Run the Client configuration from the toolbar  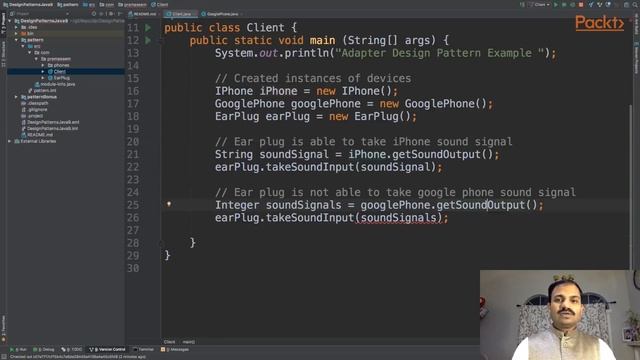(556, 5)
